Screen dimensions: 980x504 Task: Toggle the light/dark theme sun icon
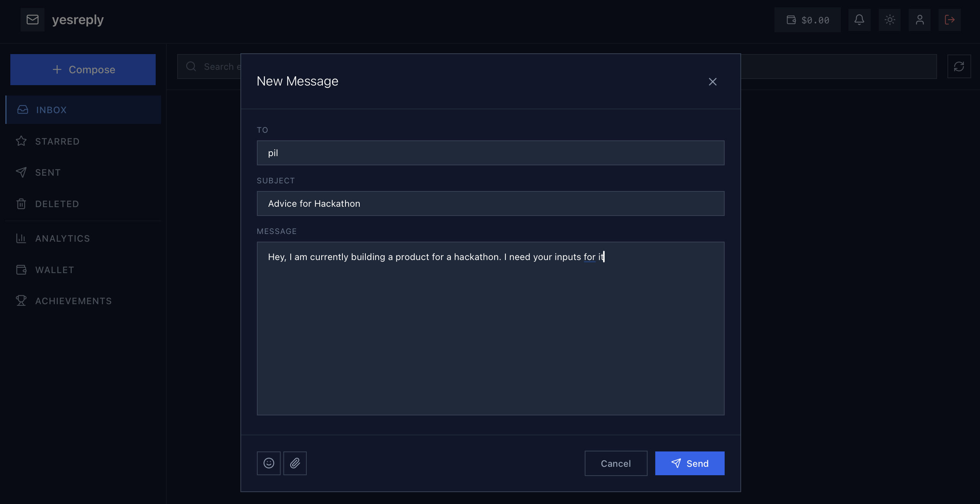pos(890,20)
